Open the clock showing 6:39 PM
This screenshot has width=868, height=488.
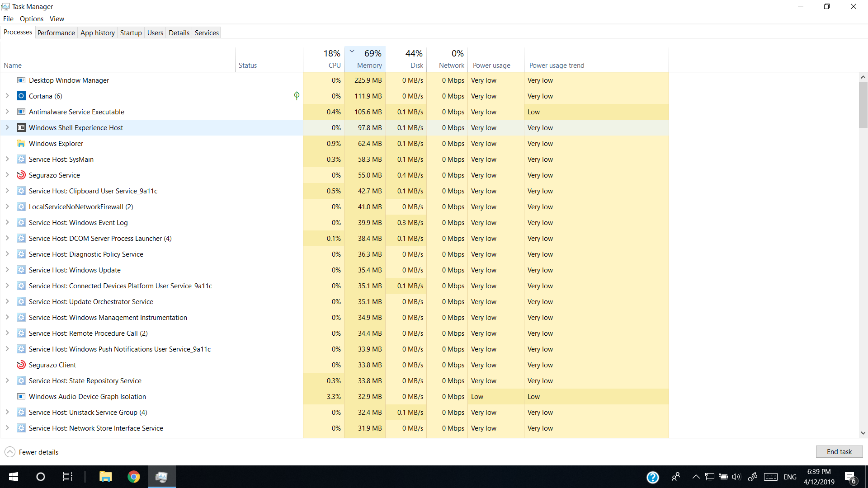coord(819,477)
